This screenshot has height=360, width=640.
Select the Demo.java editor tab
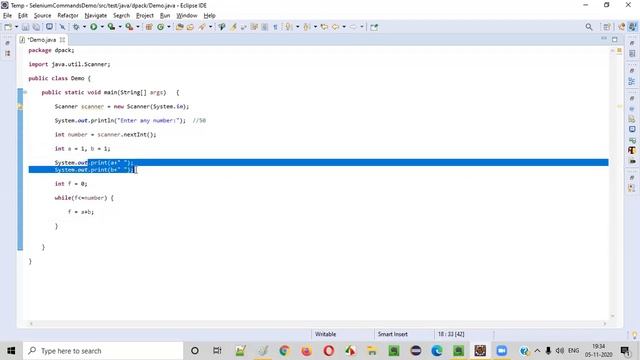41,40
